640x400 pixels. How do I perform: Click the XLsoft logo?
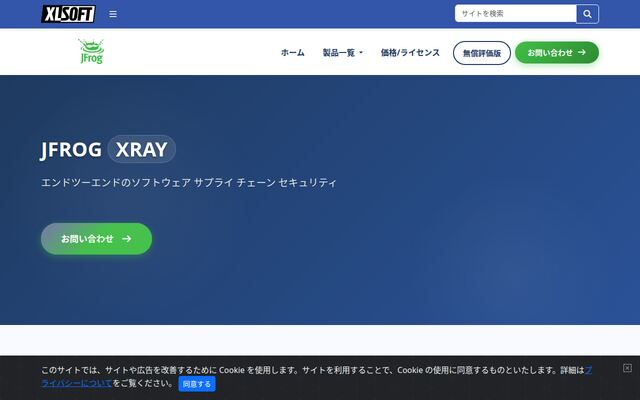(x=68, y=14)
